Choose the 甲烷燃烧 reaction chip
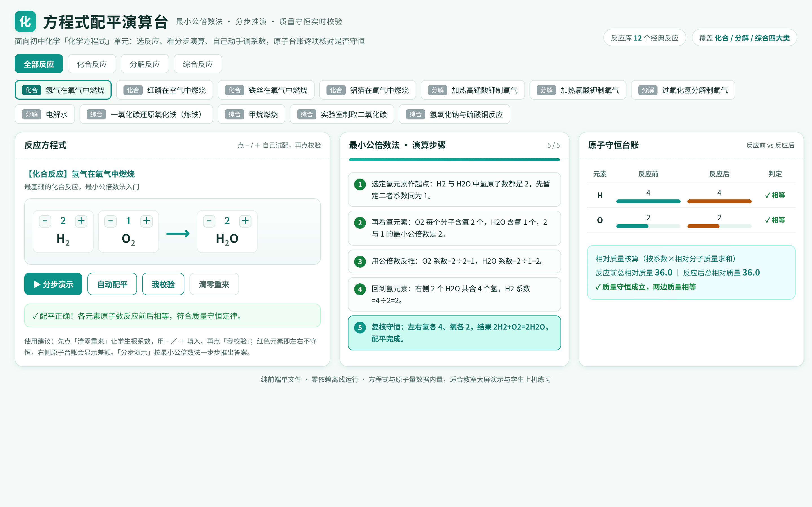812x507 pixels. point(251,114)
